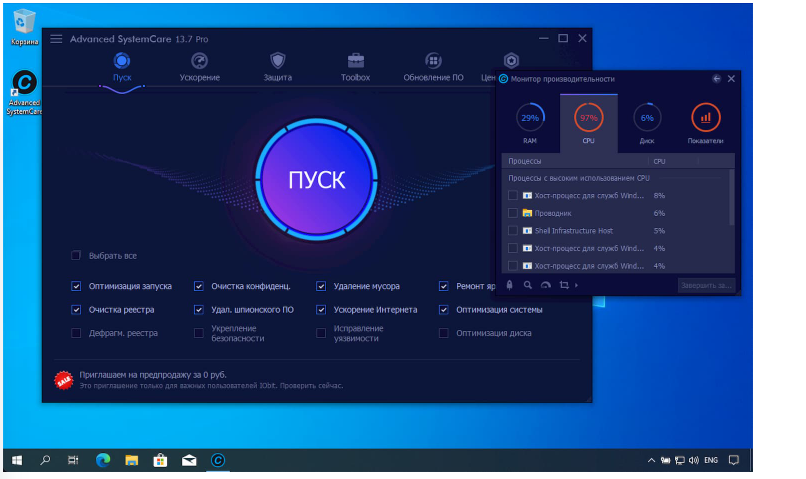Screen dimensions: 806x479
Task: Click the process list scrollbar in the monitor
Action: 731,198
